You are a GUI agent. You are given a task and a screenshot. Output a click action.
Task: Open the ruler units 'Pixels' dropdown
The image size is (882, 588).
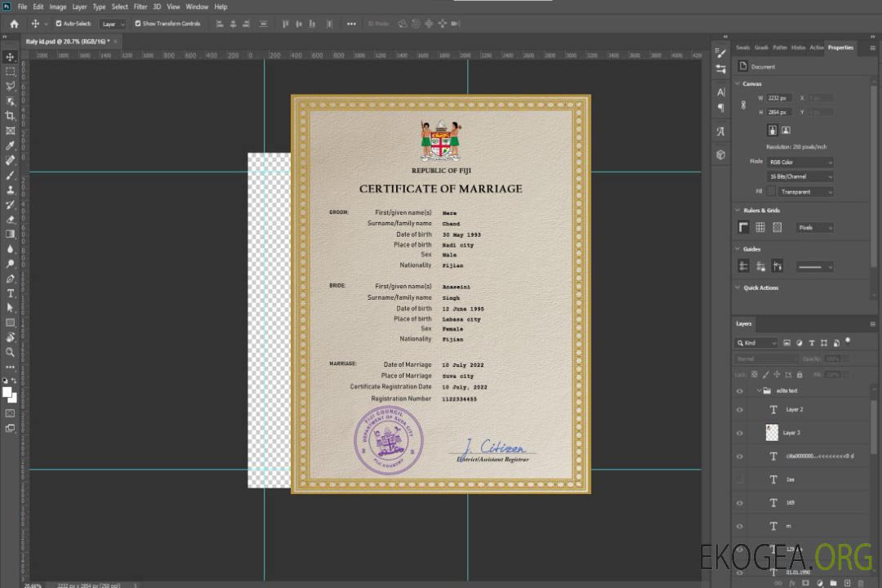click(x=814, y=227)
